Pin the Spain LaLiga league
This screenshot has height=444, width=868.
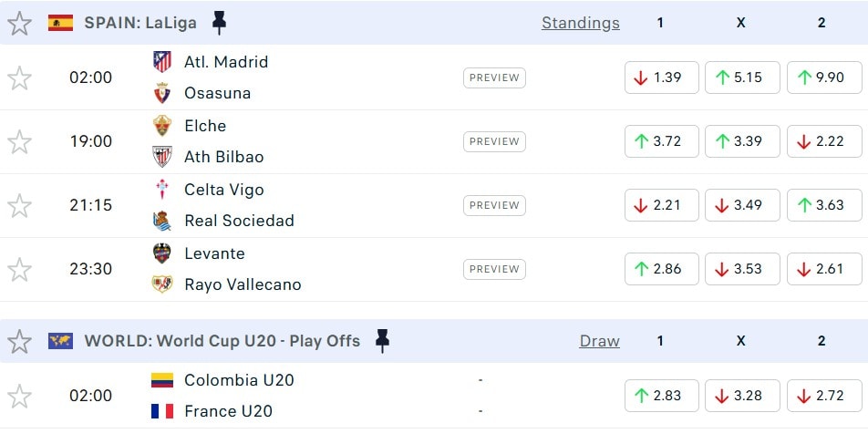pos(219,23)
